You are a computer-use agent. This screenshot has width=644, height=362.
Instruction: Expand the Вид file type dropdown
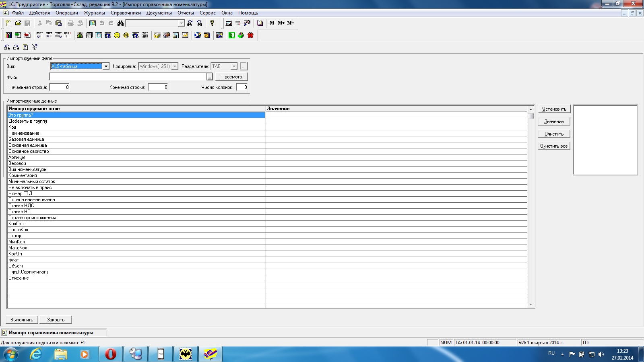[x=106, y=66]
